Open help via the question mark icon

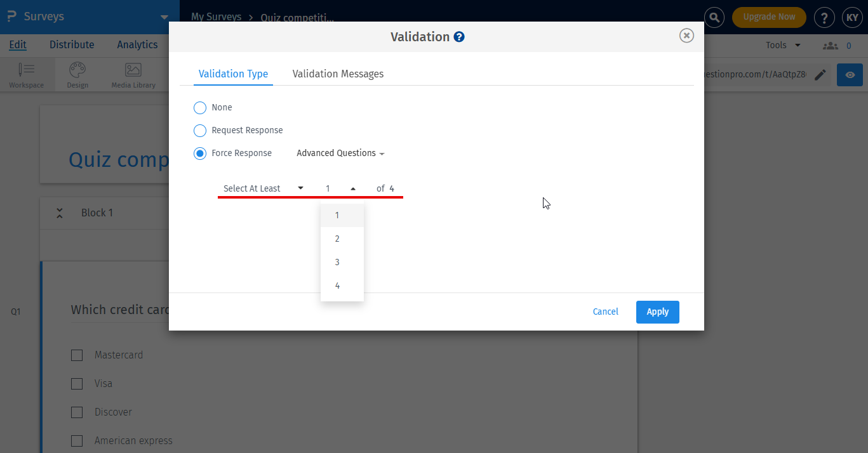pyautogui.click(x=824, y=17)
